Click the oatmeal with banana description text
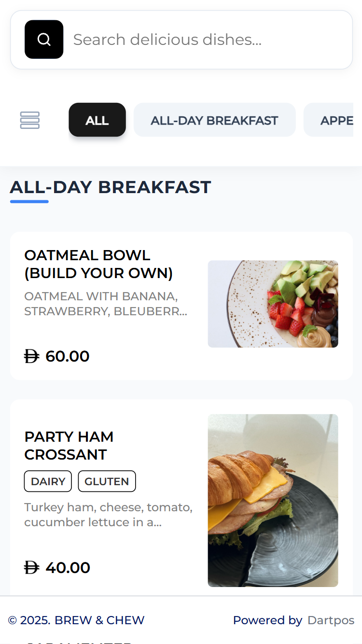Screen dimensions: 362x644 click(106, 304)
